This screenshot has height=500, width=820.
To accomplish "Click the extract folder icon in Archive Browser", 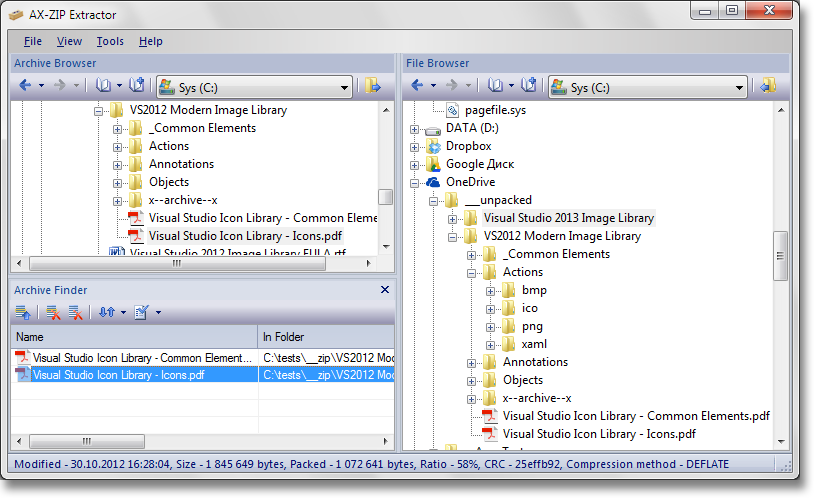I will tap(373, 86).
